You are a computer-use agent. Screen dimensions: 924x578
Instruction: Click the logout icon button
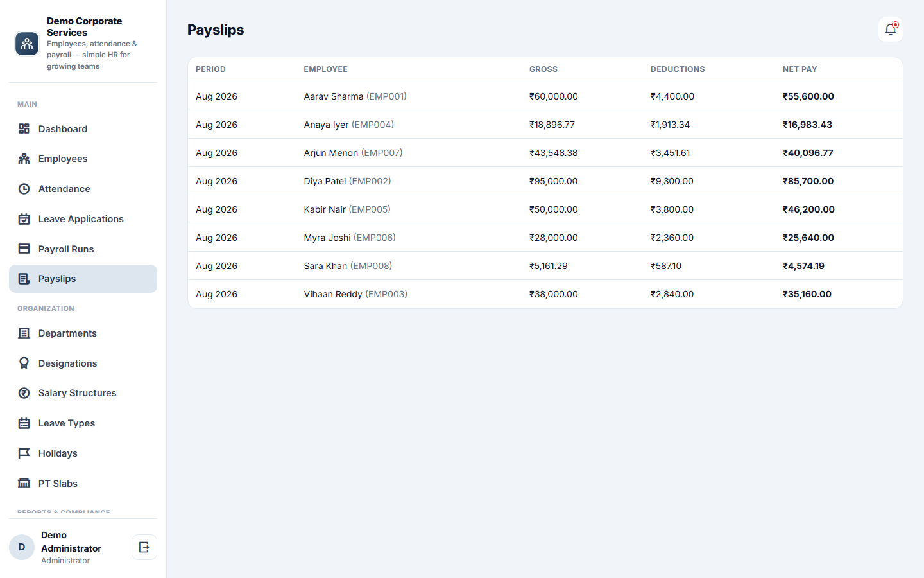point(144,547)
